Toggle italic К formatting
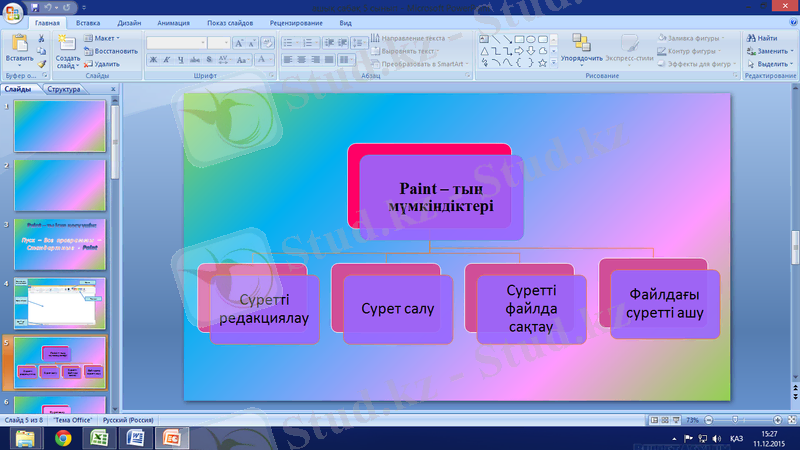Viewport: 800px width, 450px height. pos(167,60)
